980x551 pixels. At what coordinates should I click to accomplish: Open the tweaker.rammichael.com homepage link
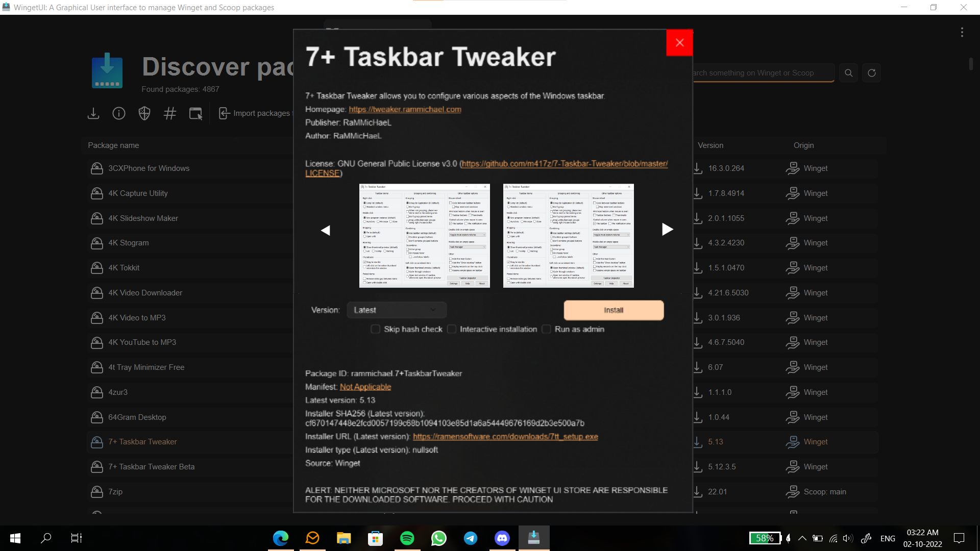click(x=405, y=109)
